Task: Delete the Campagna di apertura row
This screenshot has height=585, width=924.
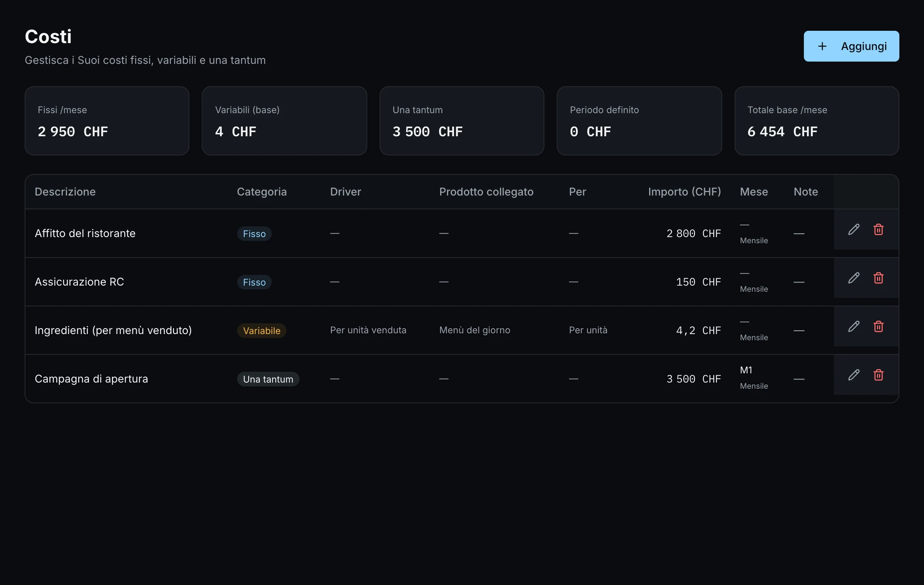Action: 878,375
